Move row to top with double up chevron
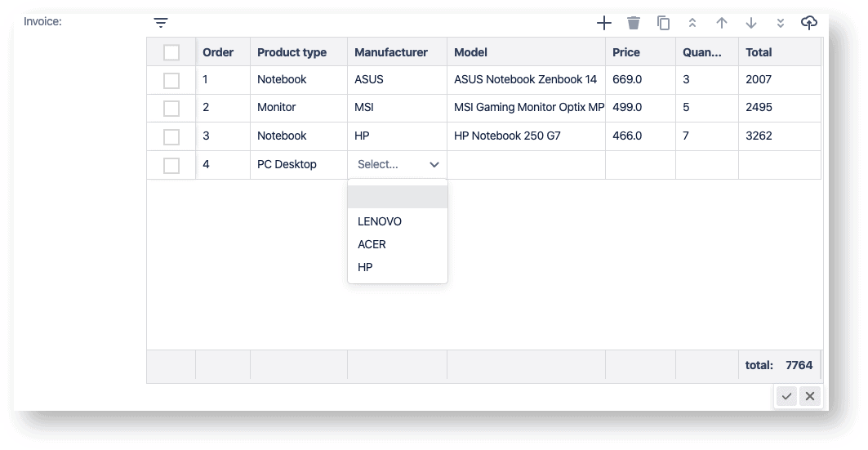 pos(692,23)
